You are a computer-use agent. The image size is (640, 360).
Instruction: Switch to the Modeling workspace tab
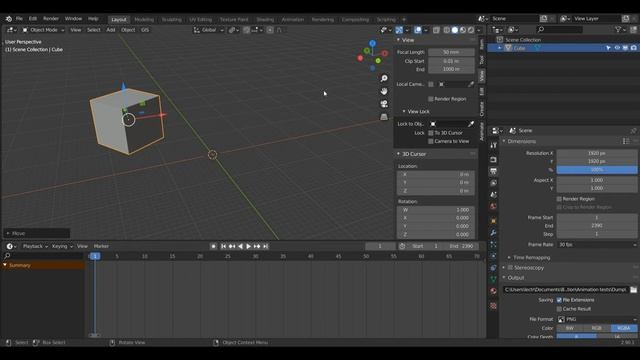point(144,20)
